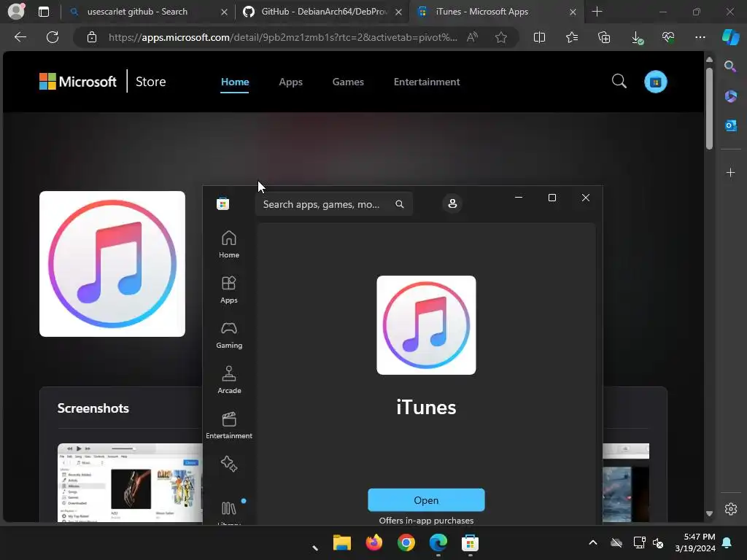Open the AI Hub sparkle icon in the sidebar
Viewport: 747px width, 560px height.
coord(228,463)
